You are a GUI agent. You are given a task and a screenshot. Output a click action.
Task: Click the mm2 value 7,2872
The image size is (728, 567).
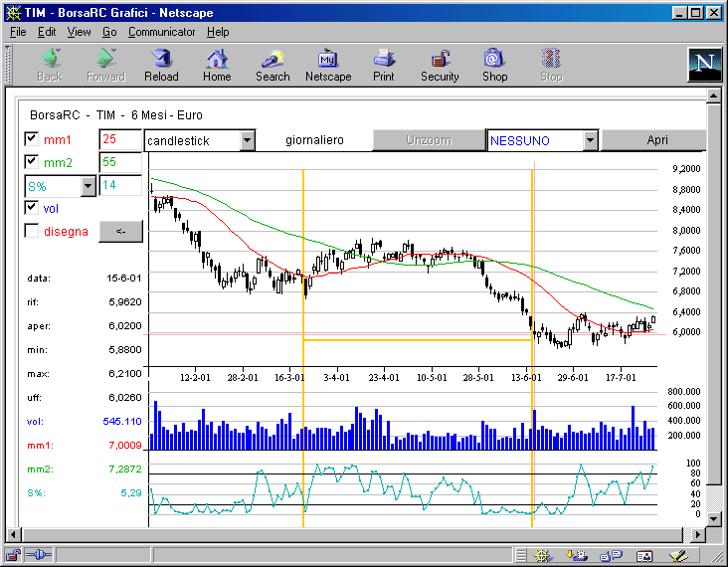click(x=125, y=469)
